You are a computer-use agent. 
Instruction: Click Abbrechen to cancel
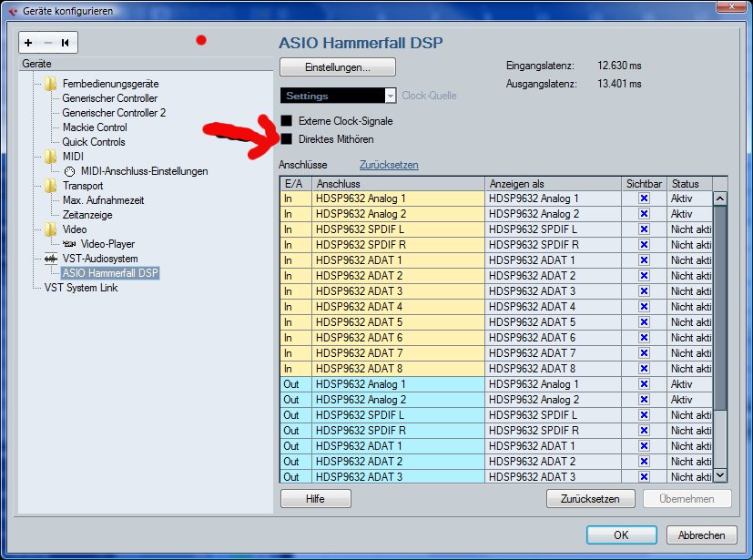click(x=702, y=535)
